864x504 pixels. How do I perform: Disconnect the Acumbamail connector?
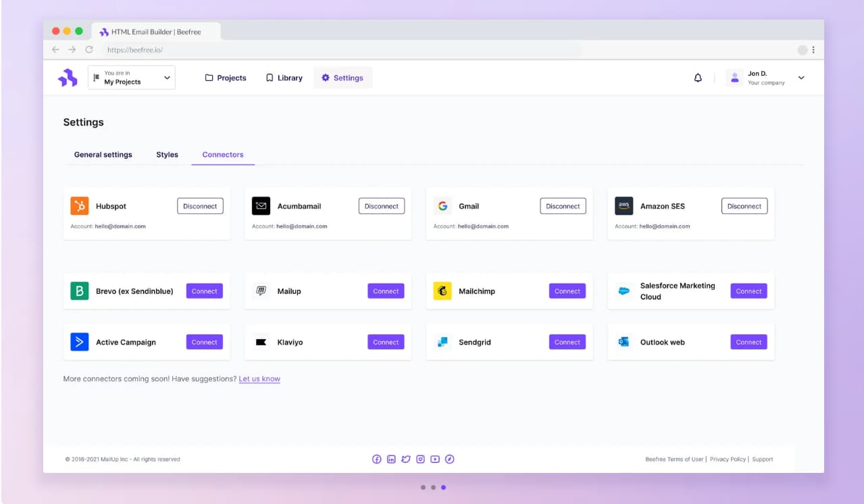[x=382, y=206]
